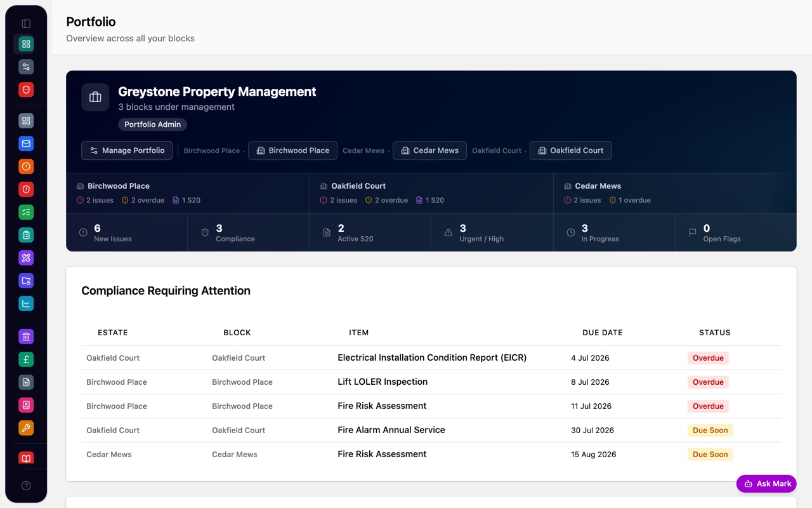The width and height of the screenshot is (812, 508).
Task: Open the Birchwood Place Fire Risk Assessment item
Action: tap(382, 406)
